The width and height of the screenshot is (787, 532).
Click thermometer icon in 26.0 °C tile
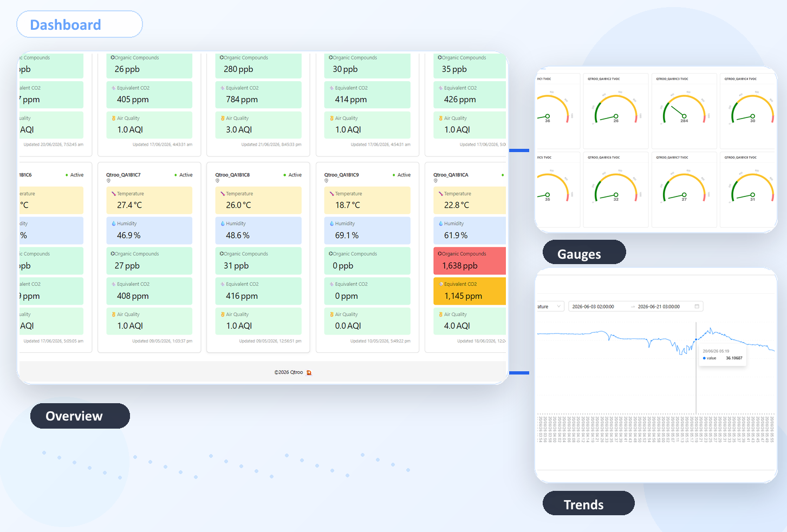click(x=223, y=194)
